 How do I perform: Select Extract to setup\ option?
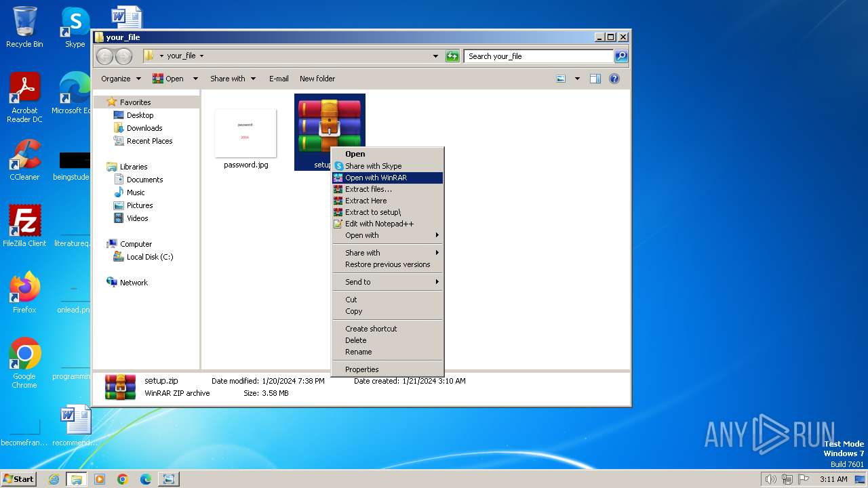(387, 212)
